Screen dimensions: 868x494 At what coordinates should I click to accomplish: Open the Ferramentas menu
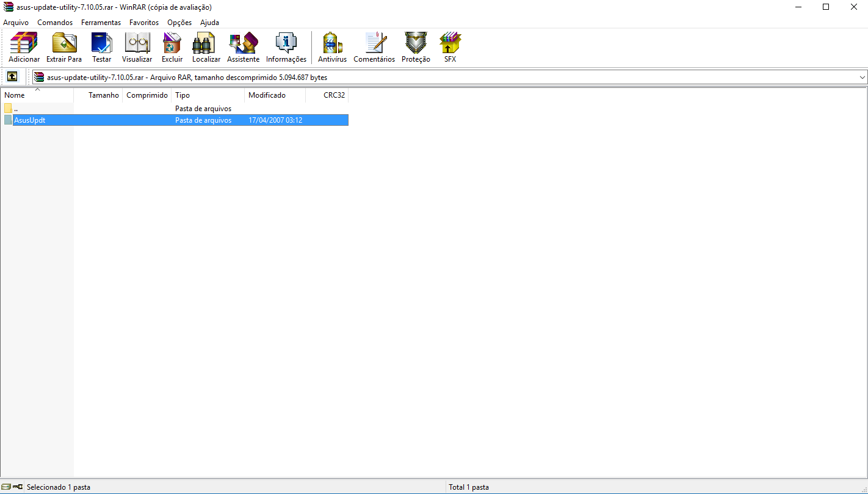coord(101,23)
